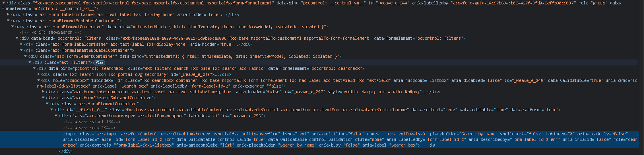Select the azc-formElementContainer div without data-bind
This screenshot has width=644, height=155.
pos(95,104)
